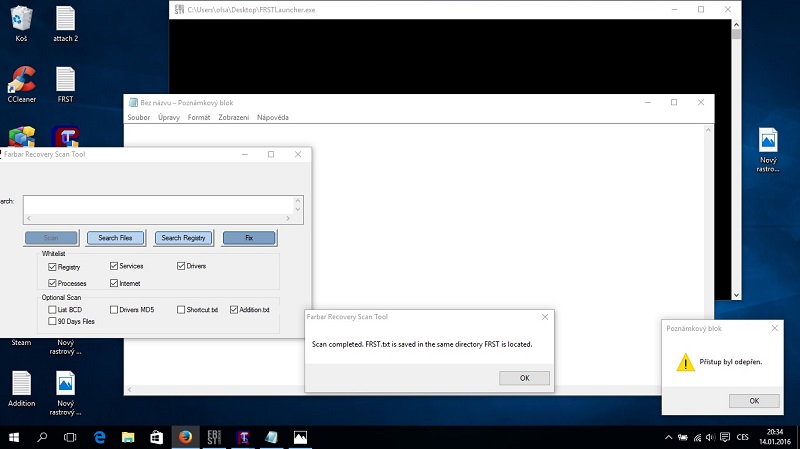800x449 pixels.
Task: Open File Explorer from the taskbar
Action: 127,437
